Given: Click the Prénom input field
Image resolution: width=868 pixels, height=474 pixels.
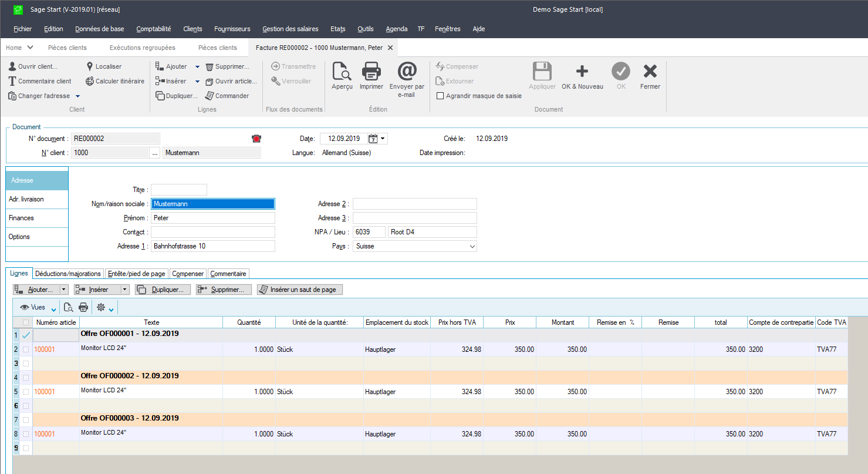Looking at the screenshot, I should click(x=213, y=218).
